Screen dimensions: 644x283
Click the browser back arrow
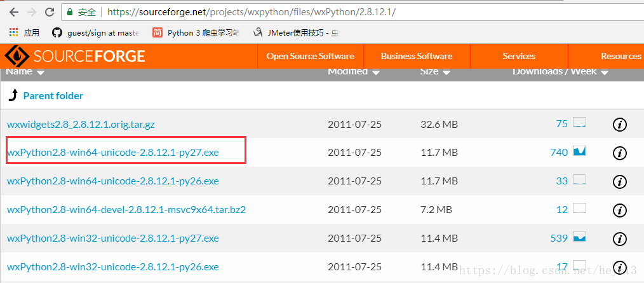coord(14,12)
